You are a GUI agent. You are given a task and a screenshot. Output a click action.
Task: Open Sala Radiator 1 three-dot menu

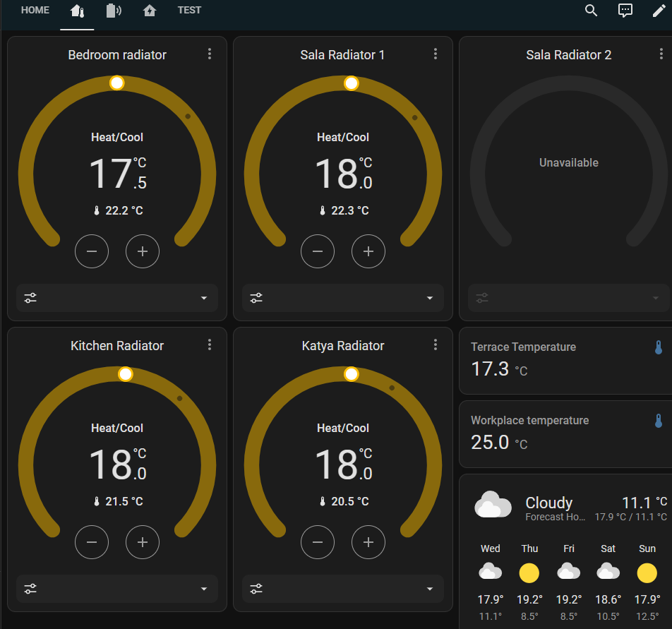pyautogui.click(x=436, y=54)
